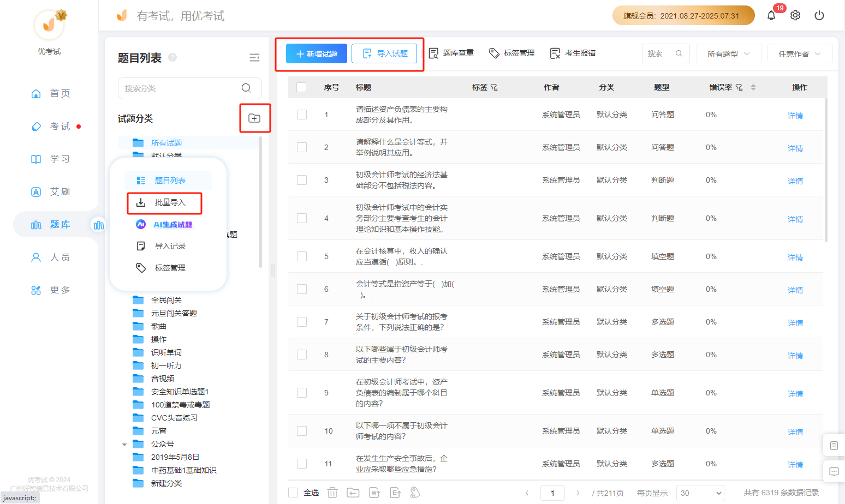The image size is (845, 504).
Task: Export selected questions to Excel icon
Action: tap(395, 493)
